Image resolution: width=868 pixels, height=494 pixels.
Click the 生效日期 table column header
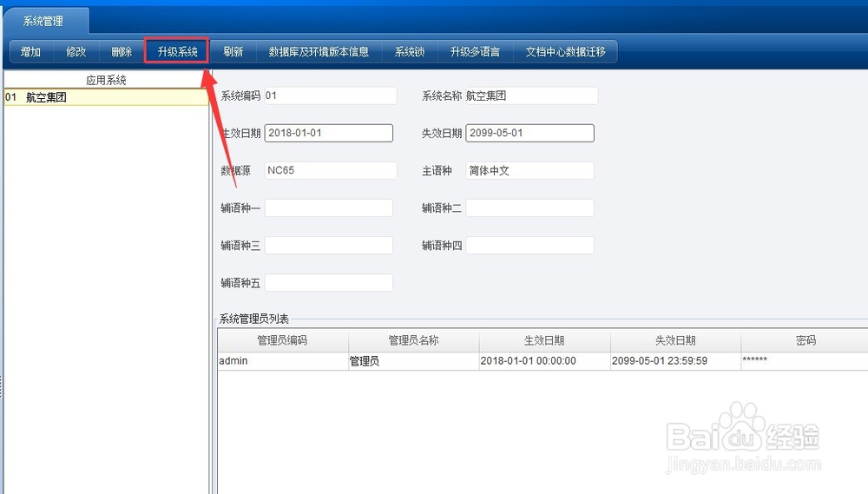545,340
